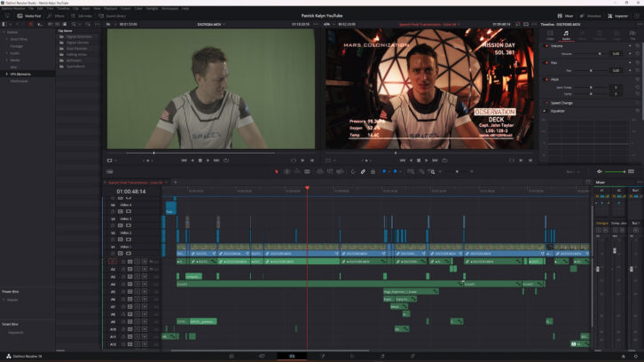Collapse the Master bin tree
644x362 pixels.
coord(4,32)
